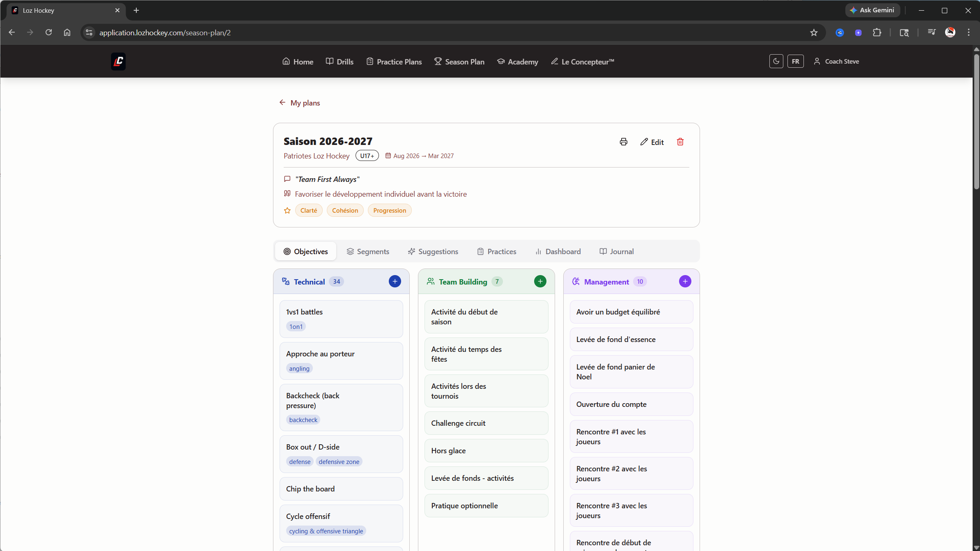Open Levée de fond d'essence card
980x551 pixels.
click(631, 340)
